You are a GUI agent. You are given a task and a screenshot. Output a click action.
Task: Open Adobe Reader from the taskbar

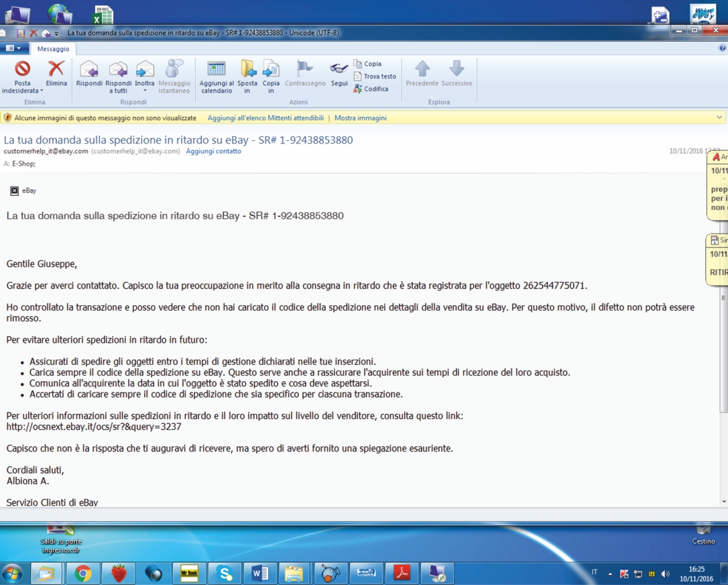402,574
